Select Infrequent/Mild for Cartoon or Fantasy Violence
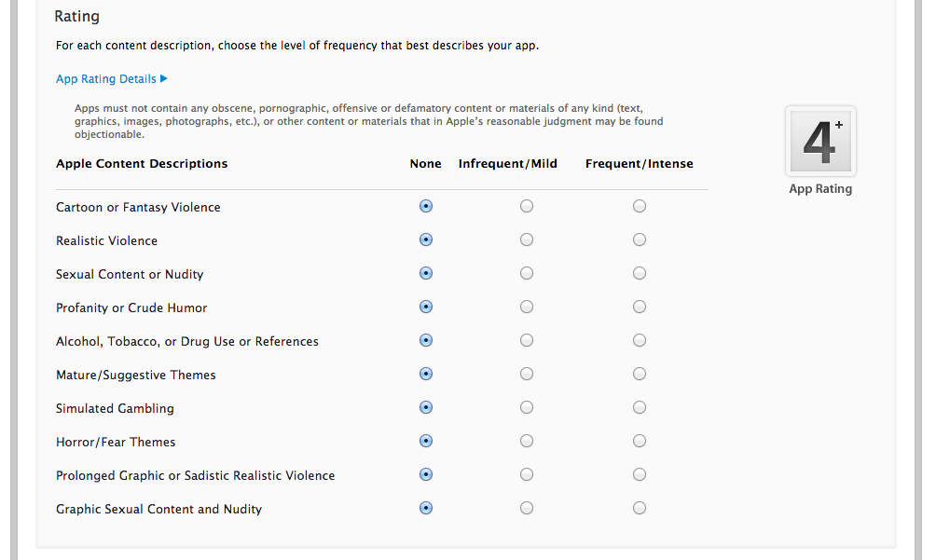Screen dimensions: 936x560 (x=527, y=206)
